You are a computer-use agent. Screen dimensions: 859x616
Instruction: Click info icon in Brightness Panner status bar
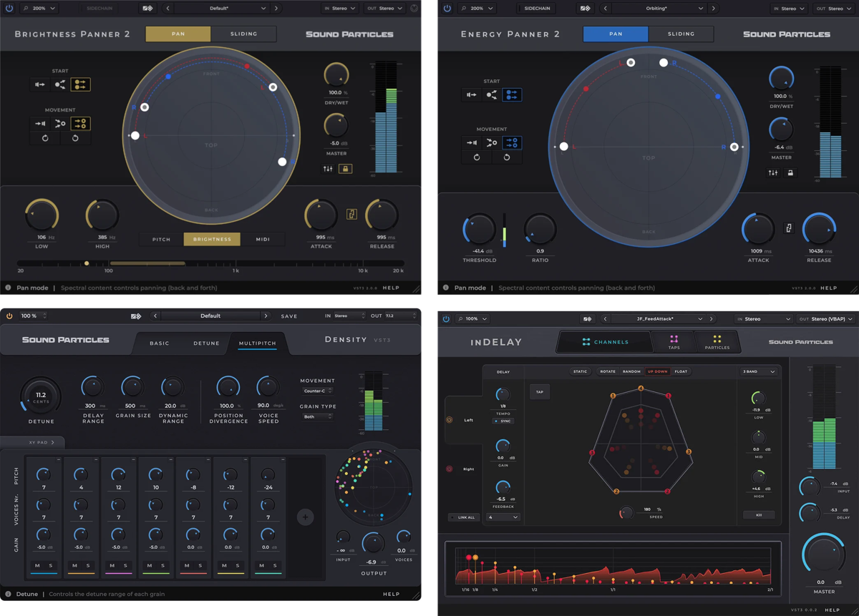(9, 288)
